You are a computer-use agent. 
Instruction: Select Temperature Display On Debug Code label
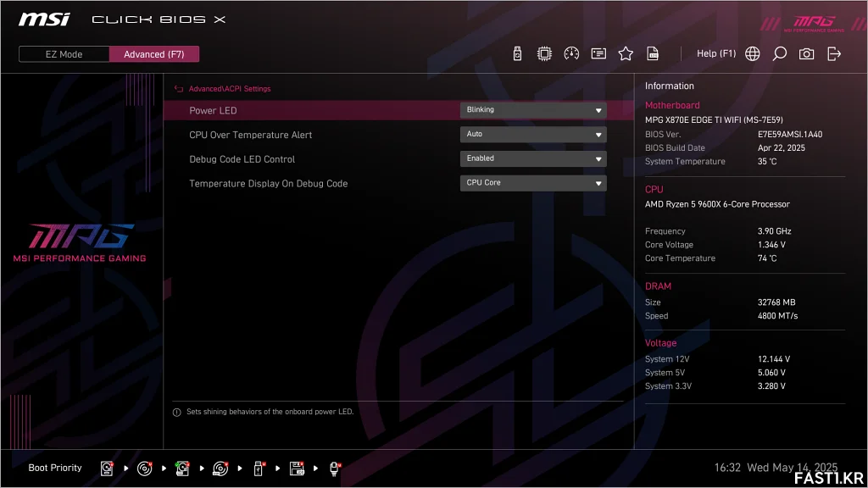pos(269,184)
